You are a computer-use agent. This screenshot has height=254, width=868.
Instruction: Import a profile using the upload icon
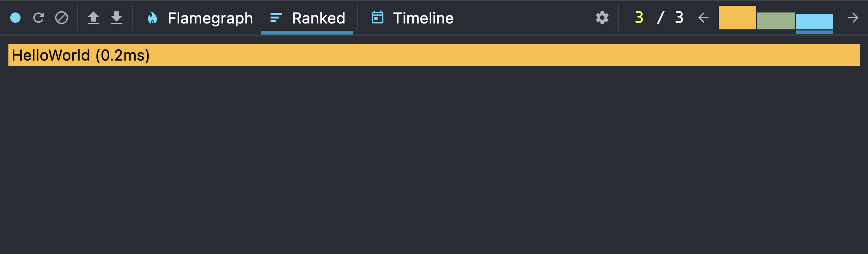pyautogui.click(x=94, y=17)
